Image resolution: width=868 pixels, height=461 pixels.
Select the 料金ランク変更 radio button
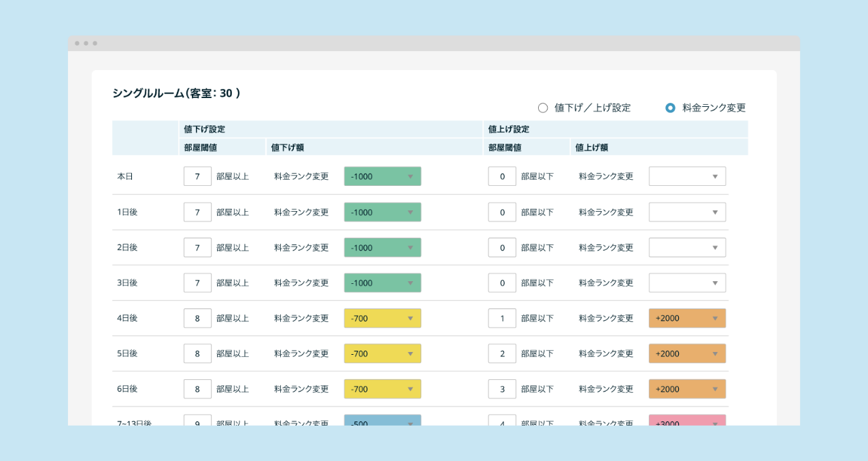pos(670,108)
